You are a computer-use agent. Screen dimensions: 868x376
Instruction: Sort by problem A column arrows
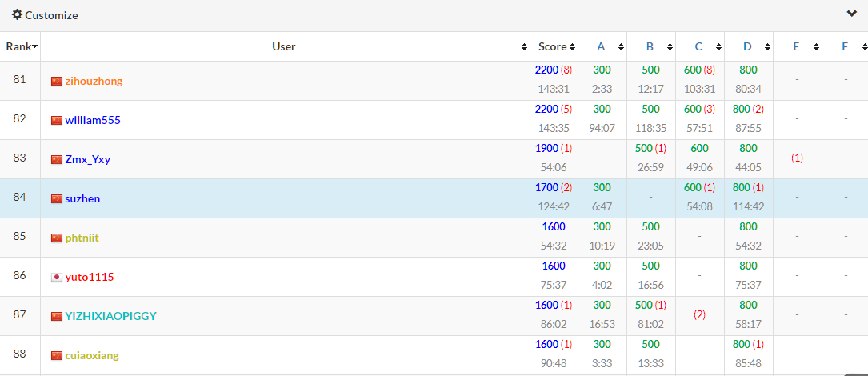point(621,47)
